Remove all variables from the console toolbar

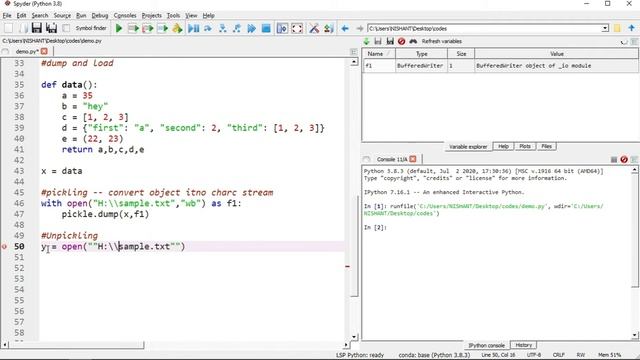624,159
